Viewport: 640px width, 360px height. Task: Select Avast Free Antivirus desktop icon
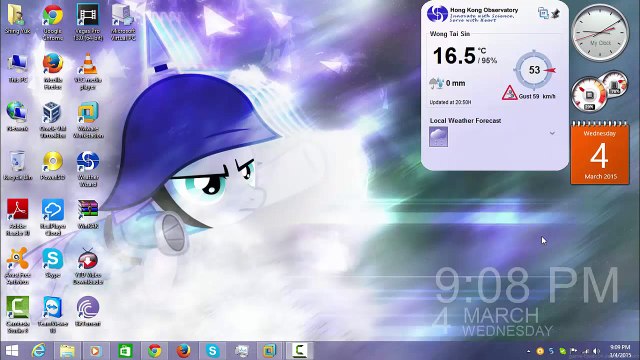coord(18,266)
